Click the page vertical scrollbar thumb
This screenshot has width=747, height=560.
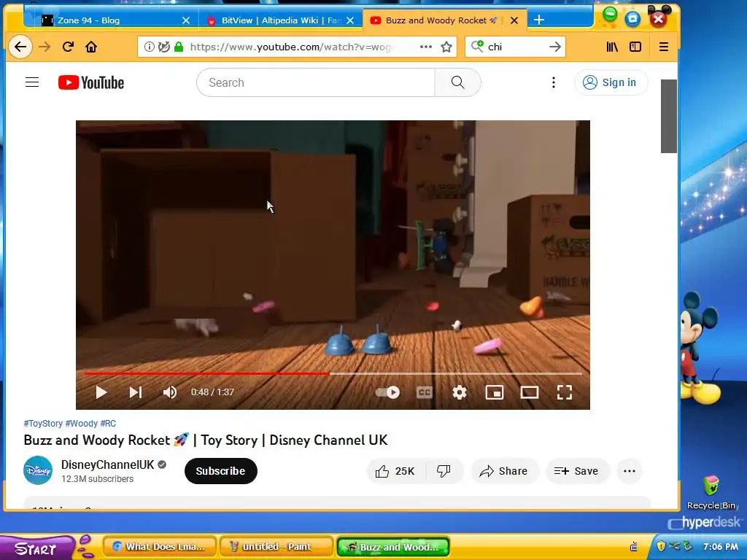[x=668, y=116]
